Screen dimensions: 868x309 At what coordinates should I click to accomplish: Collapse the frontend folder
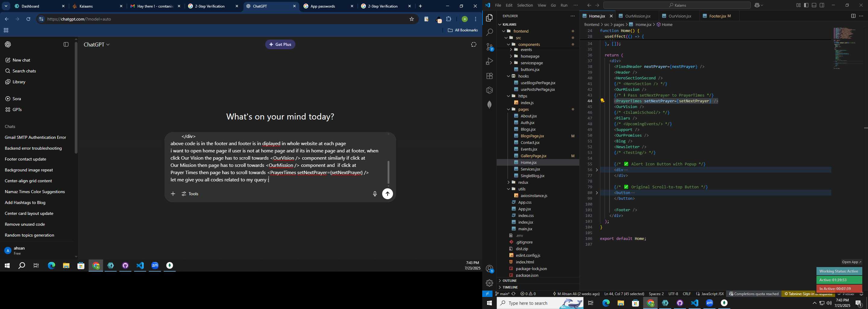[504, 31]
